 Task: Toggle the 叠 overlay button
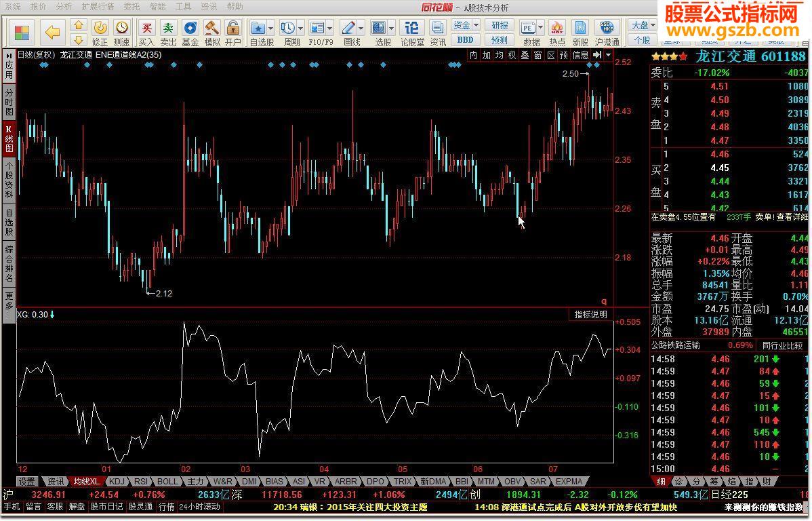pos(525,55)
